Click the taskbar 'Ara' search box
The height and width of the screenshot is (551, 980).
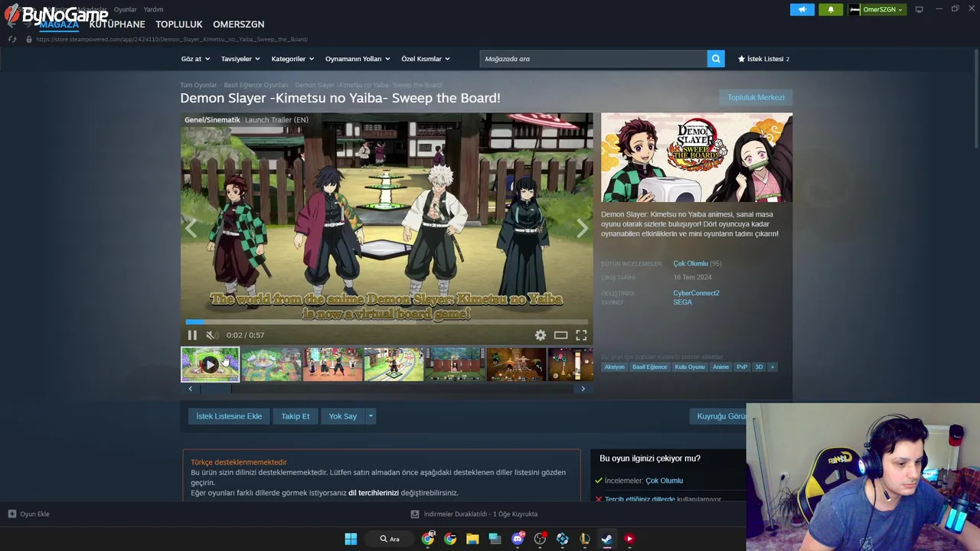(x=390, y=539)
